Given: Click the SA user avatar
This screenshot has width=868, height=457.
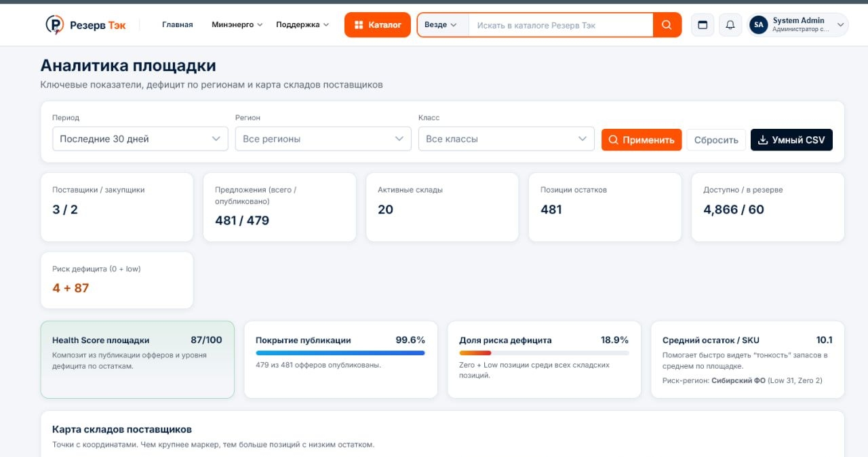Looking at the screenshot, I should 758,25.
